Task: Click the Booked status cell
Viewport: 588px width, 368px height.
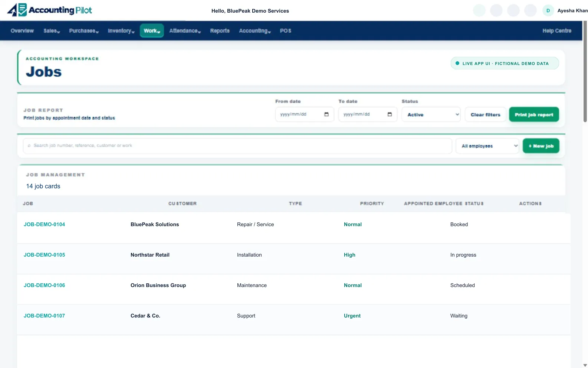Action: pyautogui.click(x=459, y=224)
